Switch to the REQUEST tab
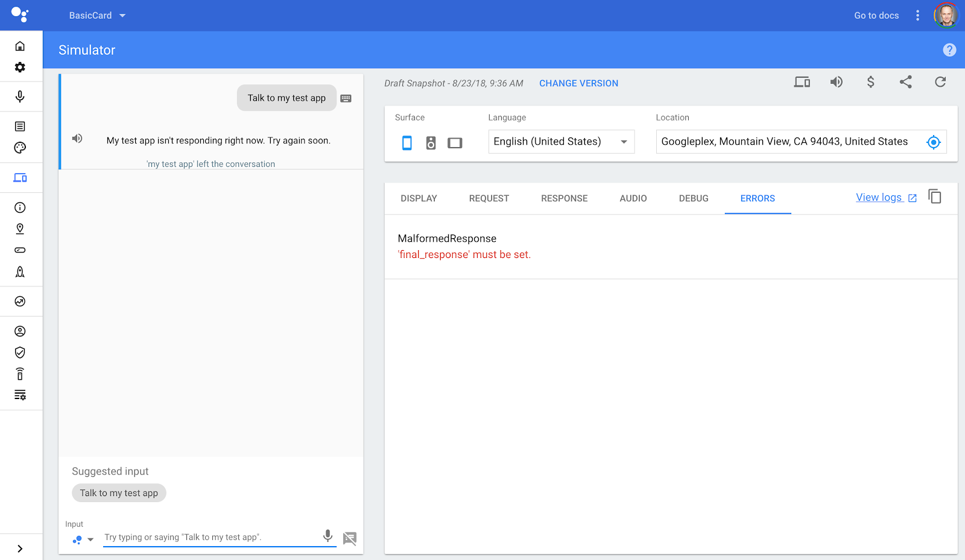 pos(489,198)
